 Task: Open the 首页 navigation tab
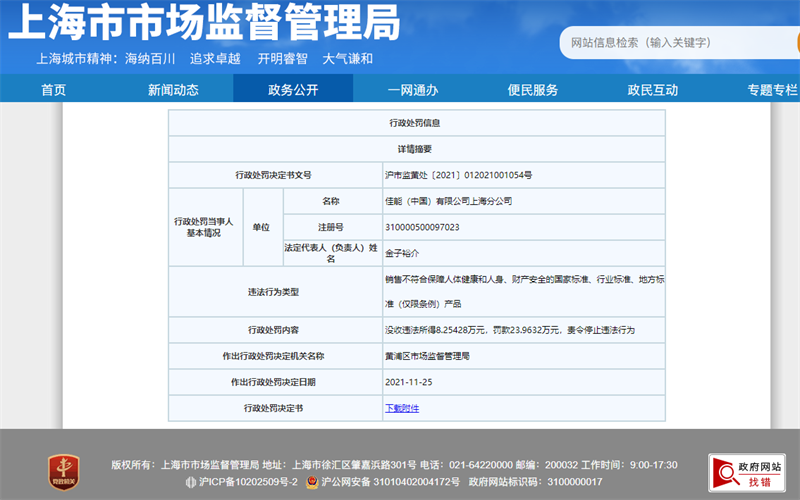coord(53,89)
